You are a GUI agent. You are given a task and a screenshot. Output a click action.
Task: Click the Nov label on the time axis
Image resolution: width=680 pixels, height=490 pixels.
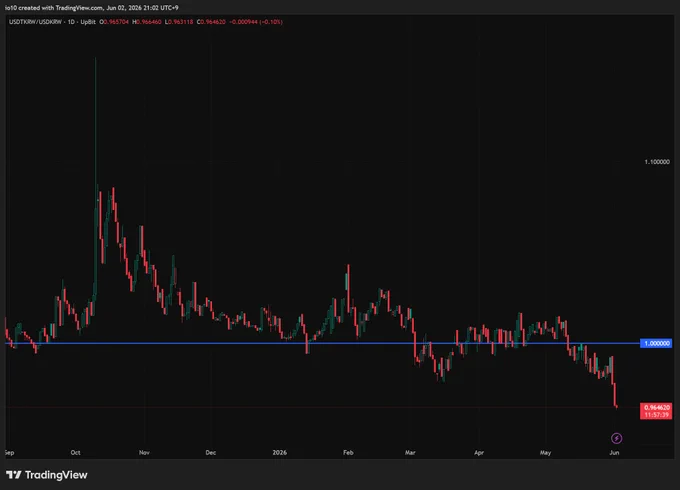144,452
